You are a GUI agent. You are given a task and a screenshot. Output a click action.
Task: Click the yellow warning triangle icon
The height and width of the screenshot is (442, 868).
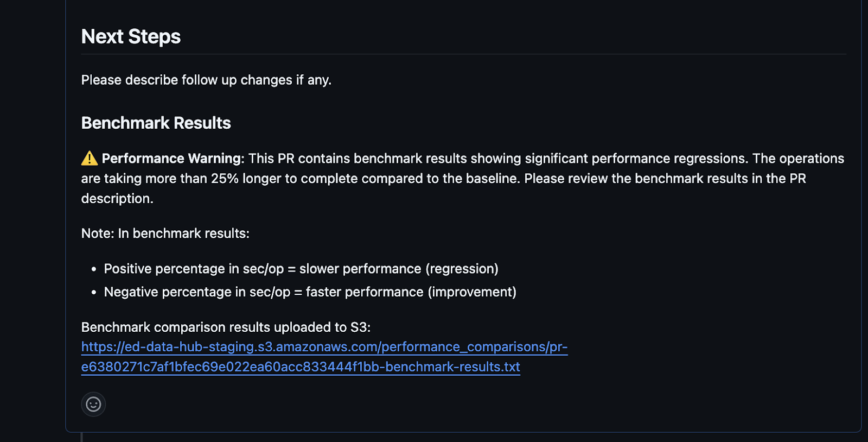90,159
